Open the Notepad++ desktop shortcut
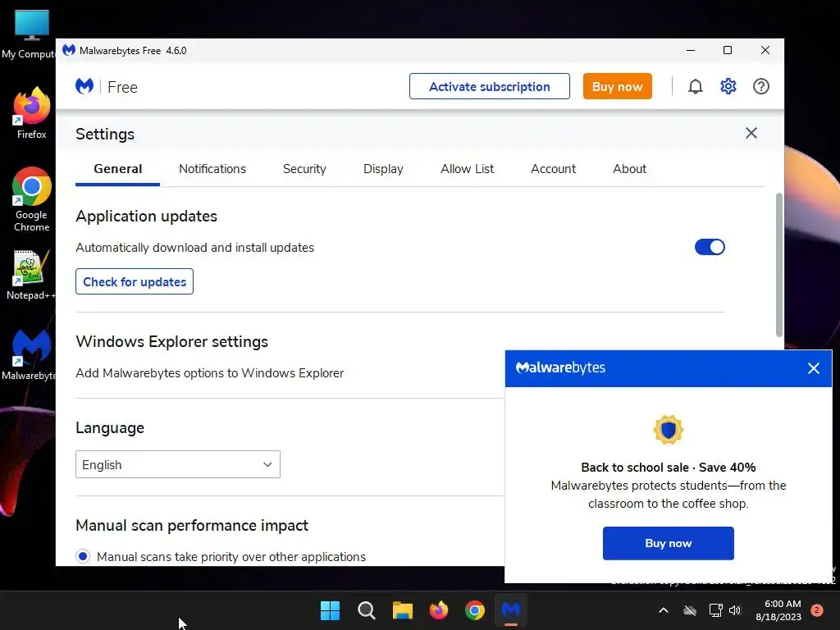The image size is (840, 630). [31, 275]
